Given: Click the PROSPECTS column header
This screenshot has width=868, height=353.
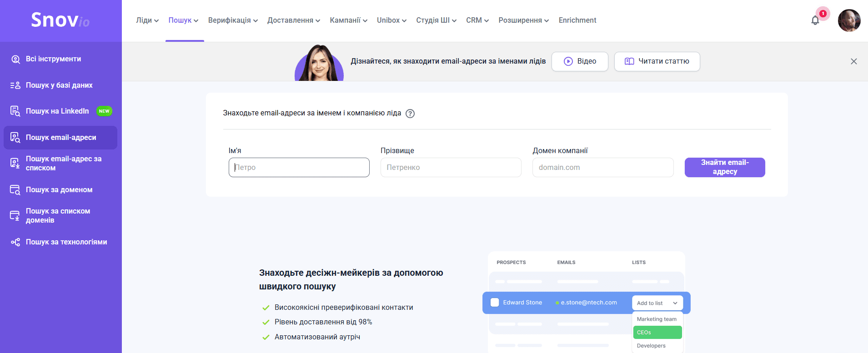Looking at the screenshot, I should [511, 263].
